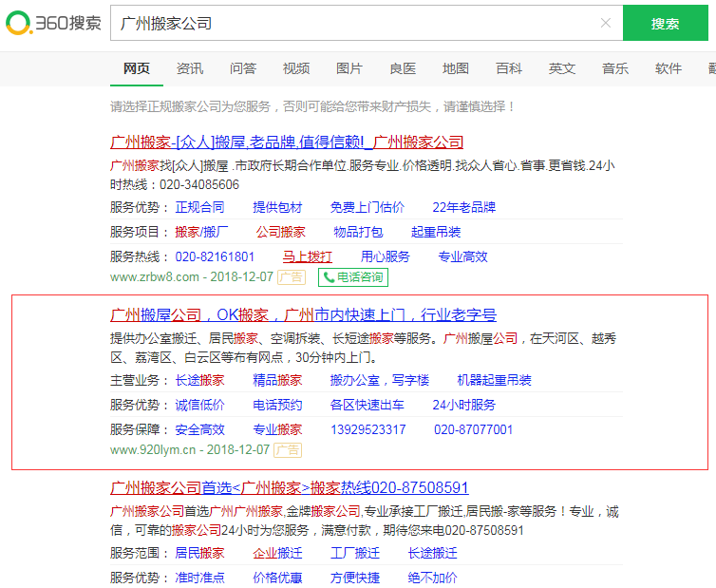The width and height of the screenshot is (716, 588).
Task: Open the 问答 tab
Action: point(243,68)
